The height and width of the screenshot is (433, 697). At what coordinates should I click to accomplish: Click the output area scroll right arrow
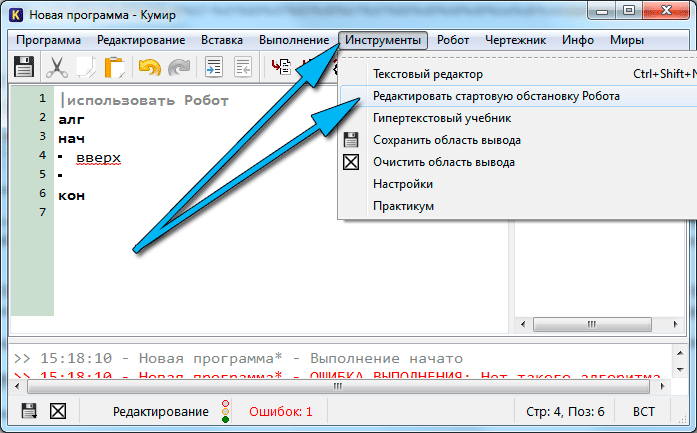(662, 386)
